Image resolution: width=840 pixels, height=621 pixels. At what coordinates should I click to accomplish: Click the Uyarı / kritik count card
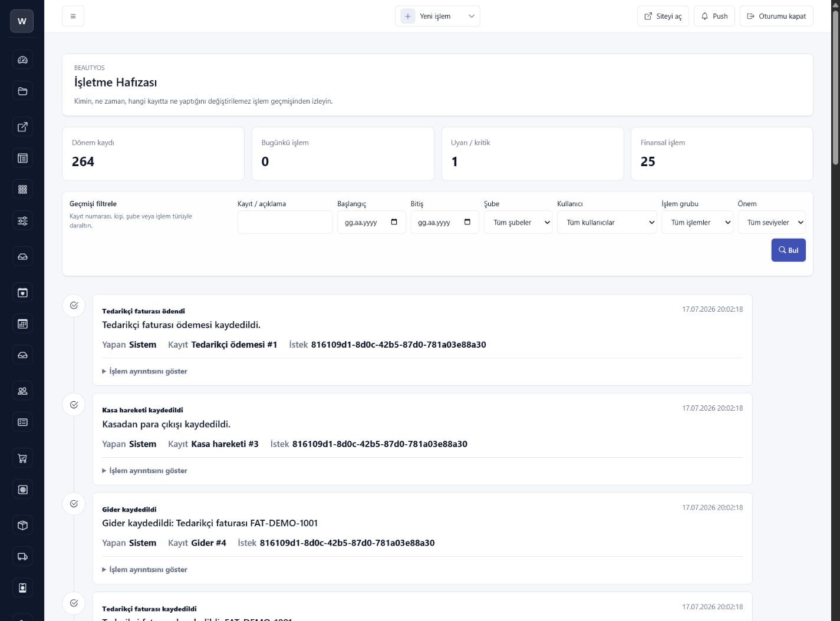[532, 154]
